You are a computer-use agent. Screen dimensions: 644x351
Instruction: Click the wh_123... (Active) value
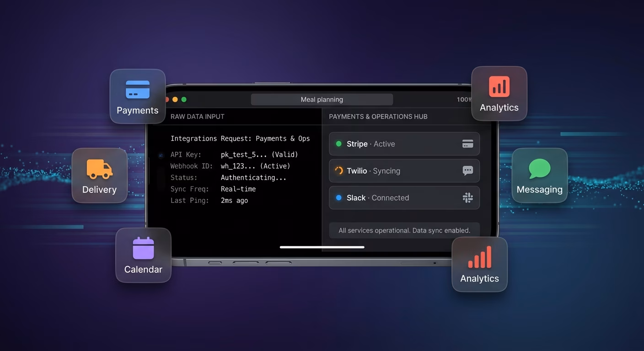click(256, 166)
